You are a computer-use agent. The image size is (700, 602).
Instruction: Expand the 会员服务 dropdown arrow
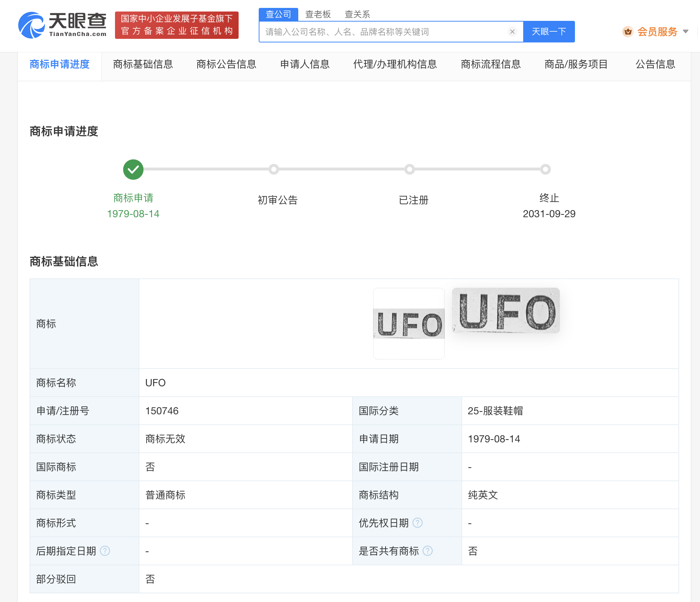686,32
